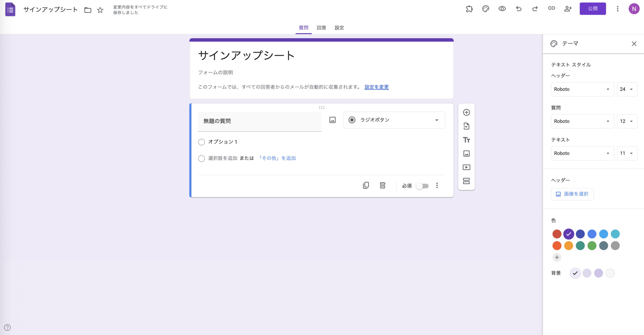Select the オプション1 radio button
The image size is (644, 335).
click(x=201, y=142)
